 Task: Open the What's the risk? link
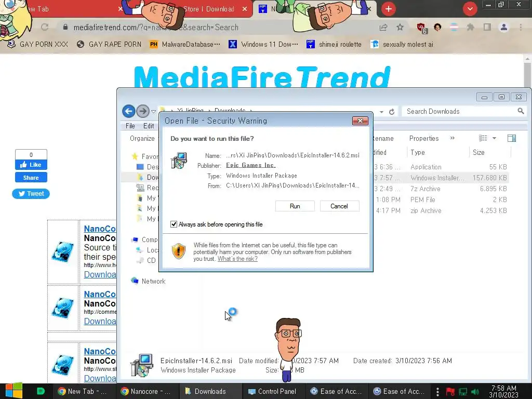[x=237, y=259]
